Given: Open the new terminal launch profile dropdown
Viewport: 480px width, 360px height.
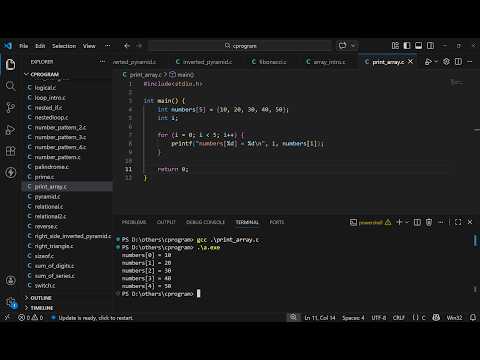Looking at the screenshot, I should [x=407, y=222].
